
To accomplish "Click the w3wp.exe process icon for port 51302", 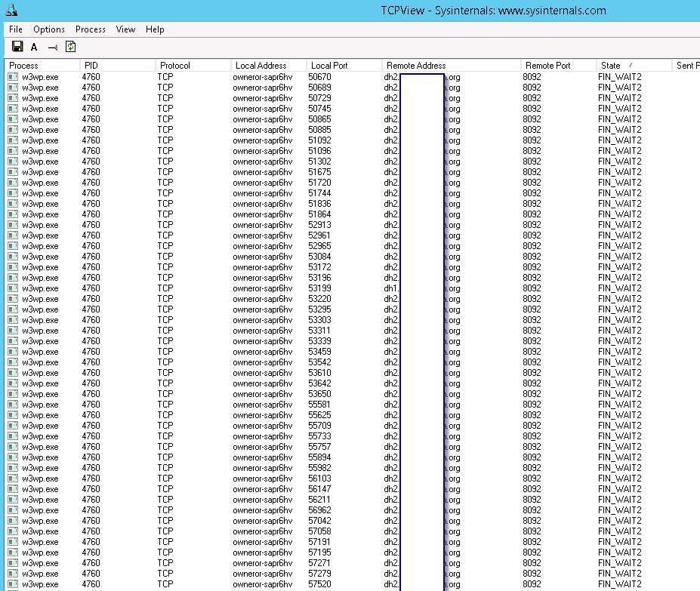I will coord(13,162).
